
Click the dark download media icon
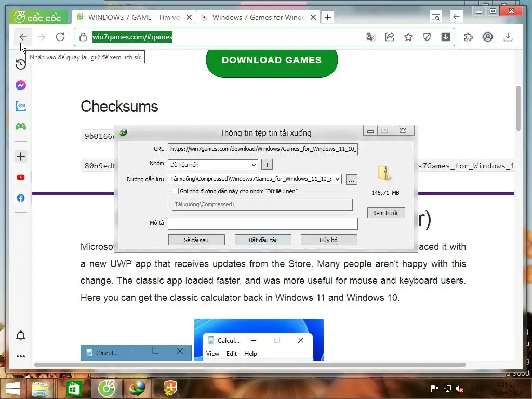(x=446, y=37)
